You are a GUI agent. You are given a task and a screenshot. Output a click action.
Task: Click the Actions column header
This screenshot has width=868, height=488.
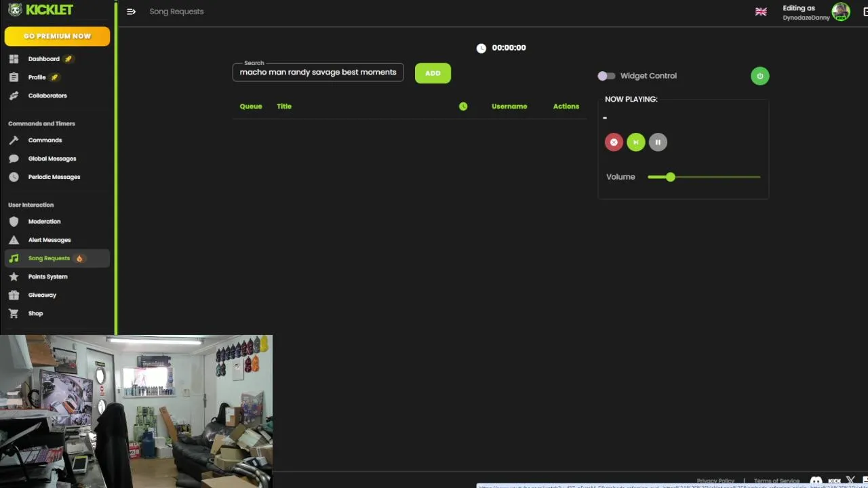[566, 106]
